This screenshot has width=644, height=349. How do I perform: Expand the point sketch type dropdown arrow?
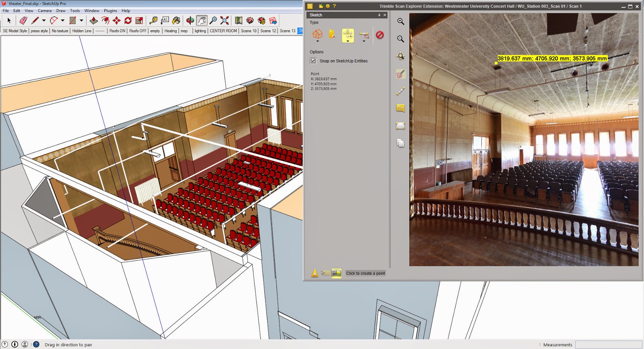point(348,41)
